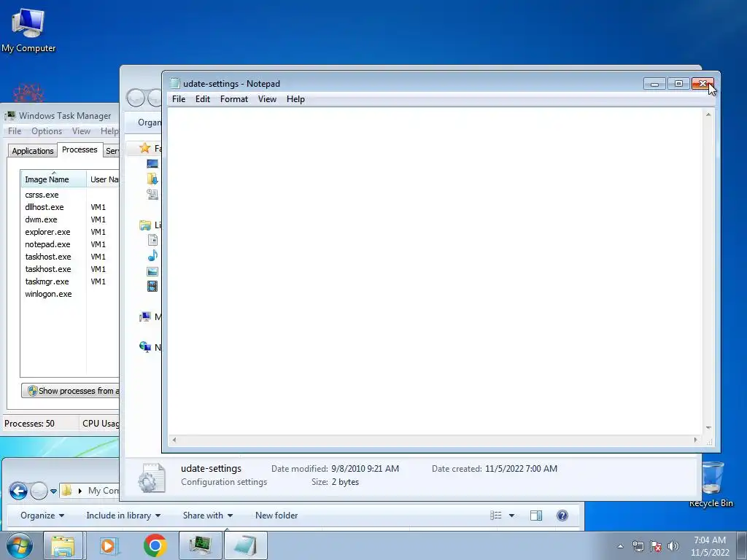This screenshot has width=747, height=560.
Task: Expand the view options dropdown arrow
Action: tap(511, 516)
